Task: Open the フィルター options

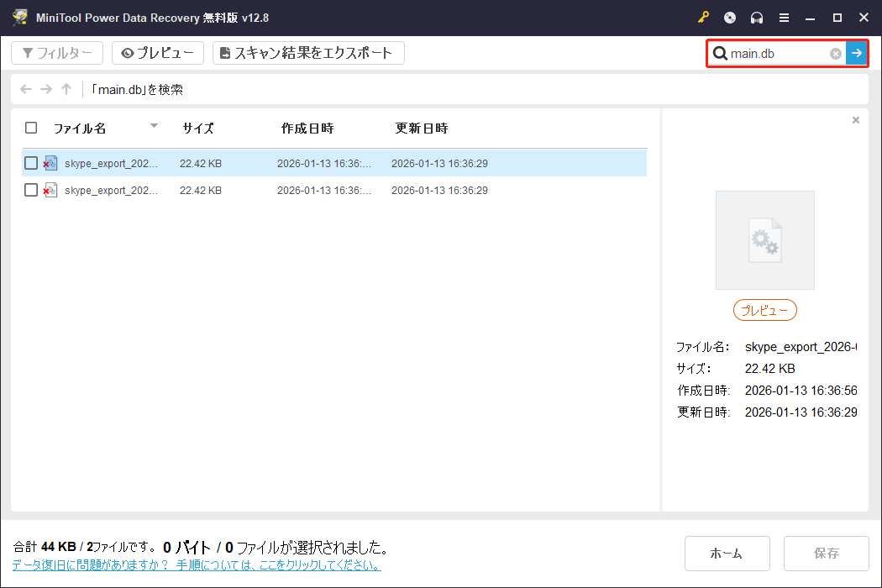Action: 56,52
